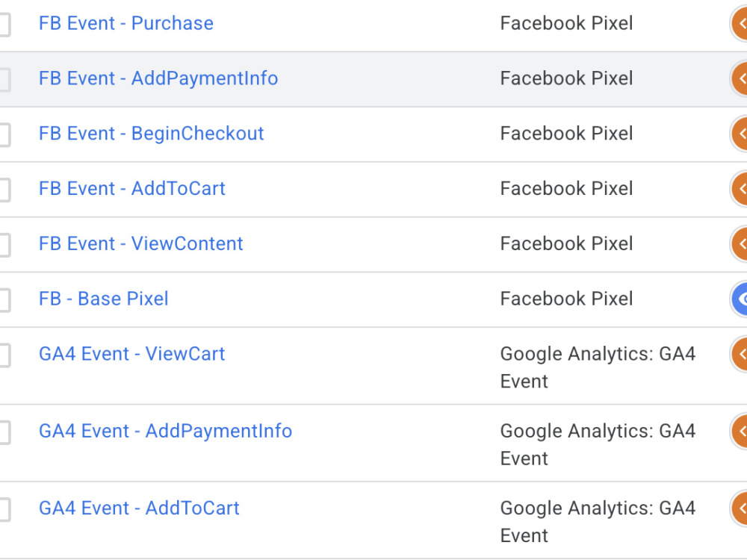The image size is (747, 560).
Task: Select checkbox beside GA4 Event - AddToCart
Action: 4,509
